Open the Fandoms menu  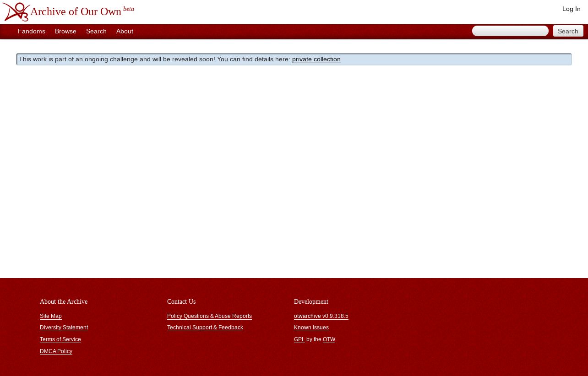click(32, 31)
